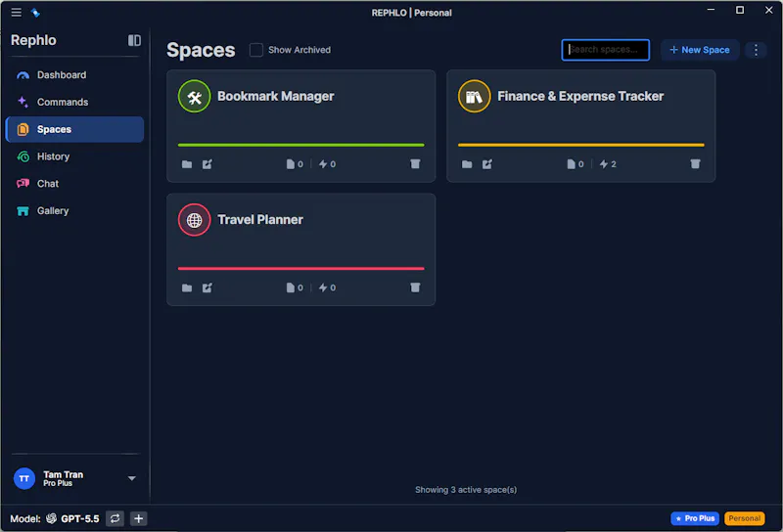
Task: Go to Commands in the sidebar
Action: [x=75, y=102]
